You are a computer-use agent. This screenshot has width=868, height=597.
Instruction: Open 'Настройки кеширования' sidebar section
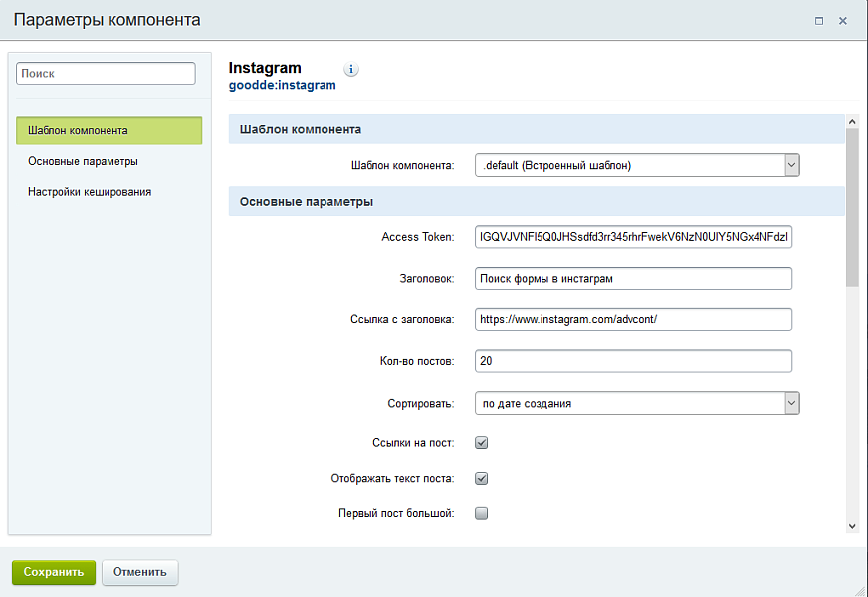(90, 192)
